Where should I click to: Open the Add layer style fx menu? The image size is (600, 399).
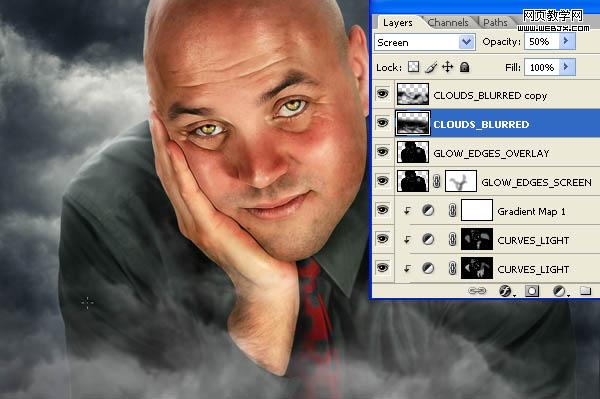point(506,291)
